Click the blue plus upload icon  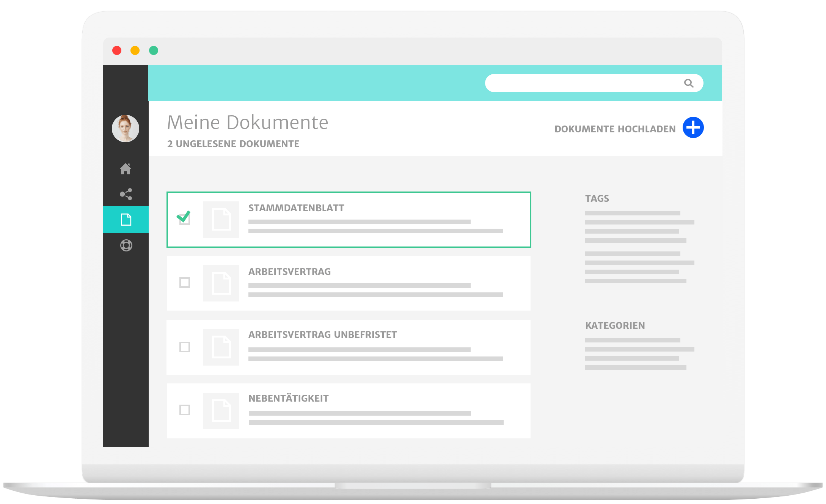point(693,128)
